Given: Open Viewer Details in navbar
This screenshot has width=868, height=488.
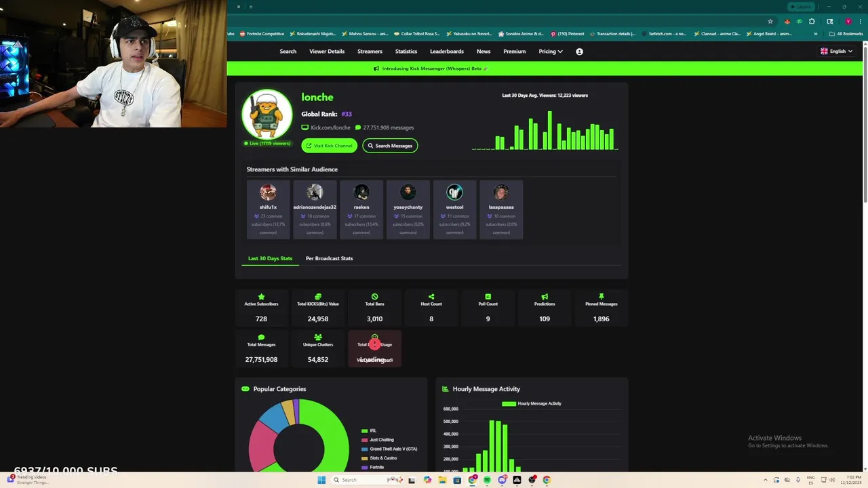Looking at the screenshot, I should (x=327, y=52).
